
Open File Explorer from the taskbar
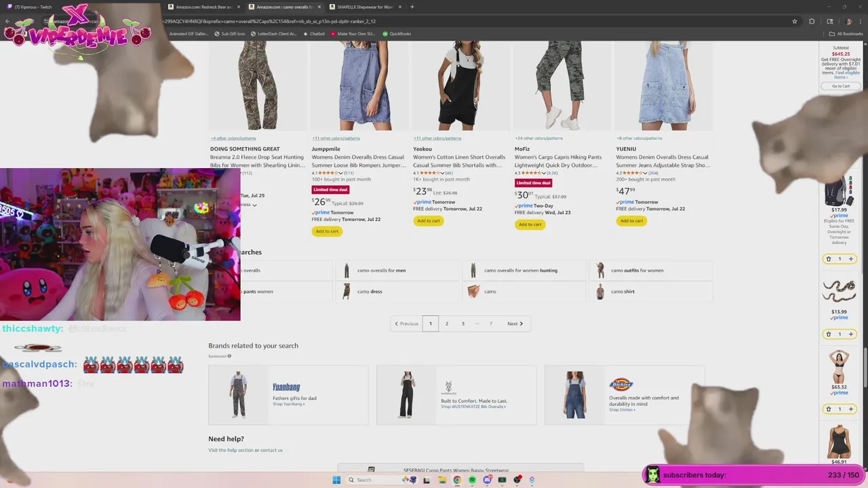tap(442, 480)
